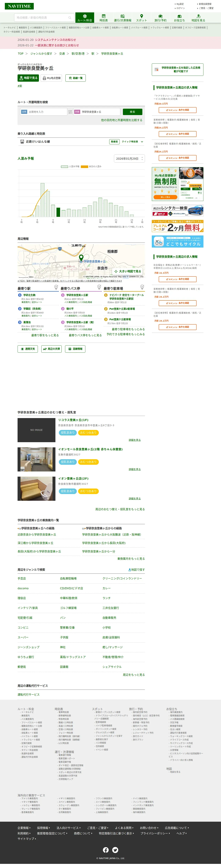The image size is (221, 868).
Task: Toggle the 最寄り駐車場 map pin checkbox
Action: click(142, 287)
